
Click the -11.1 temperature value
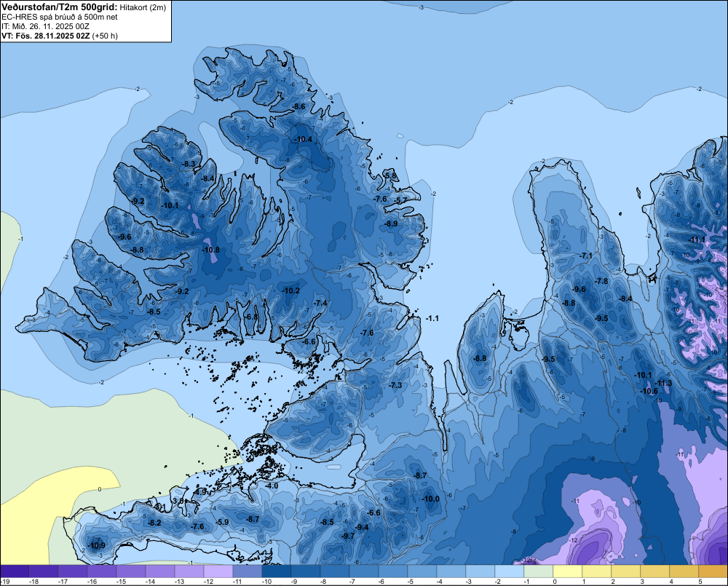point(697,239)
